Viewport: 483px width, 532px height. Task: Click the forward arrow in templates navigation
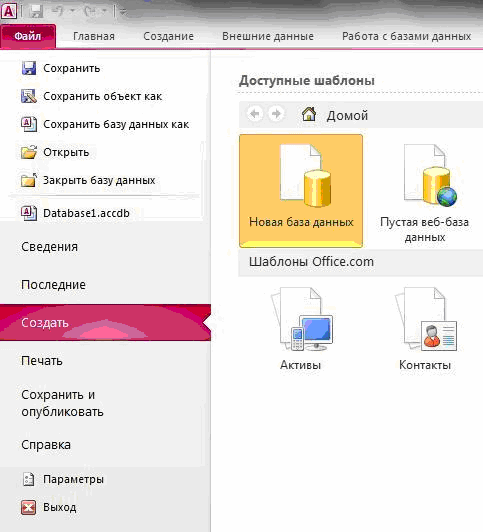(276, 114)
